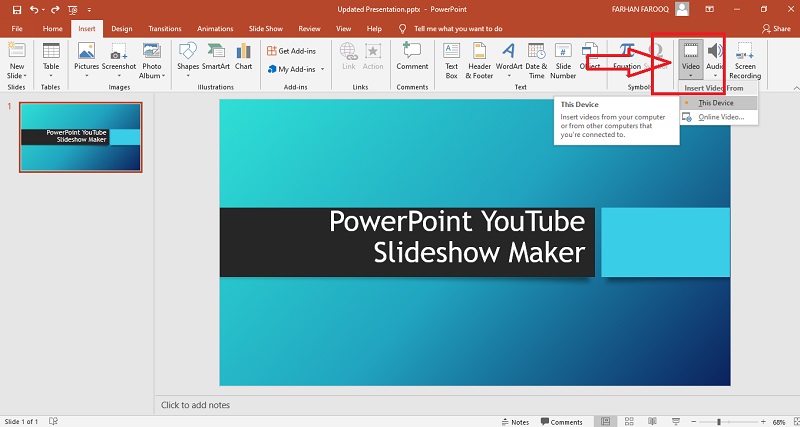Switch to Slide Sorter view
This screenshot has width=800, height=427.
pos(629,422)
